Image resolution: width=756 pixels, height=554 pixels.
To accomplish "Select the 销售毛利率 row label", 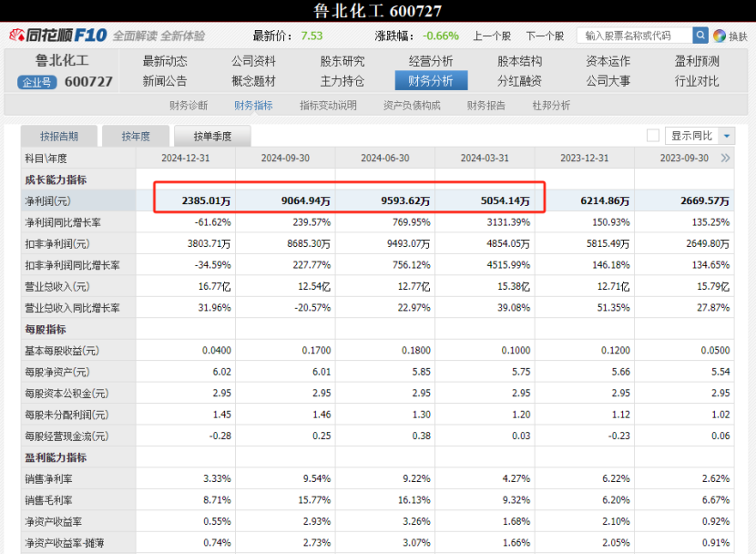I will click(48, 500).
